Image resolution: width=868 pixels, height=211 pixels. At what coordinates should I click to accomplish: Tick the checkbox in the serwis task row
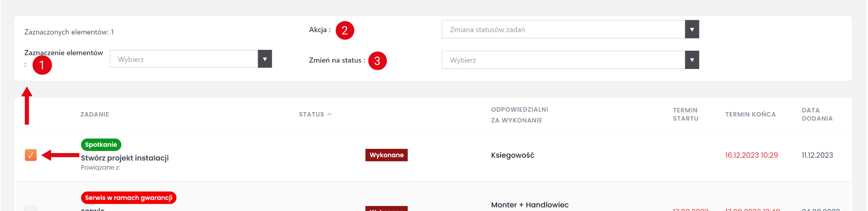31,208
